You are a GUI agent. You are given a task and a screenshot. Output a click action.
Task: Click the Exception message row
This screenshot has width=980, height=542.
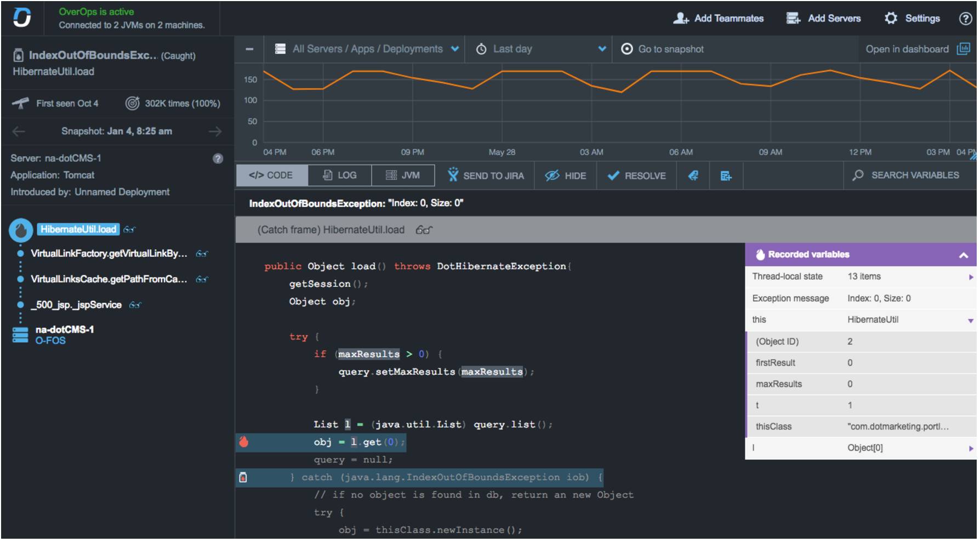(x=861, y=298)
